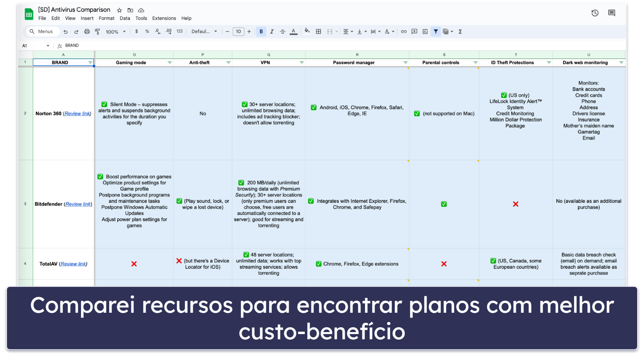Decrease decimal places
The image size is (644, 355).
(x=157, y=31)
